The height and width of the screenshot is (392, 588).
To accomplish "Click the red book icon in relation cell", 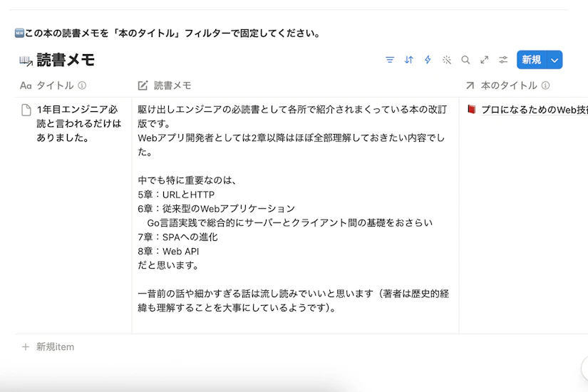I will coord(471,110).
